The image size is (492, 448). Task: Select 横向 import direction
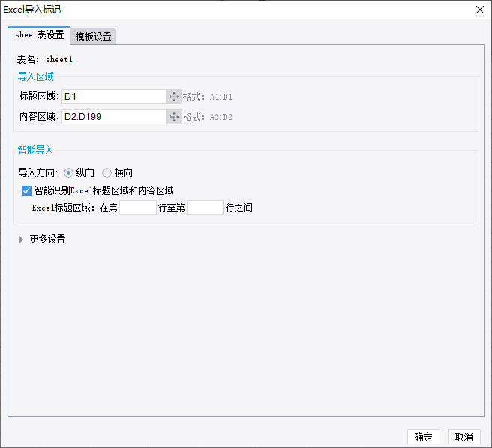[106, 173]
